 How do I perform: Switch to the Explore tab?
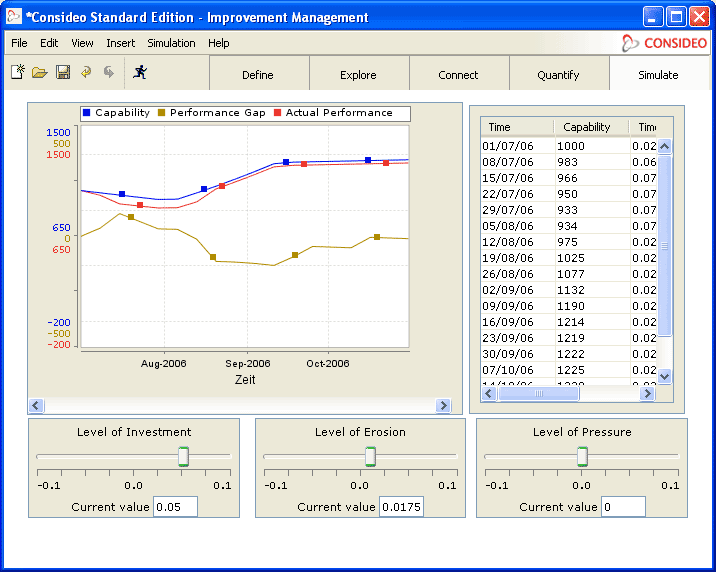coord(359,73)
